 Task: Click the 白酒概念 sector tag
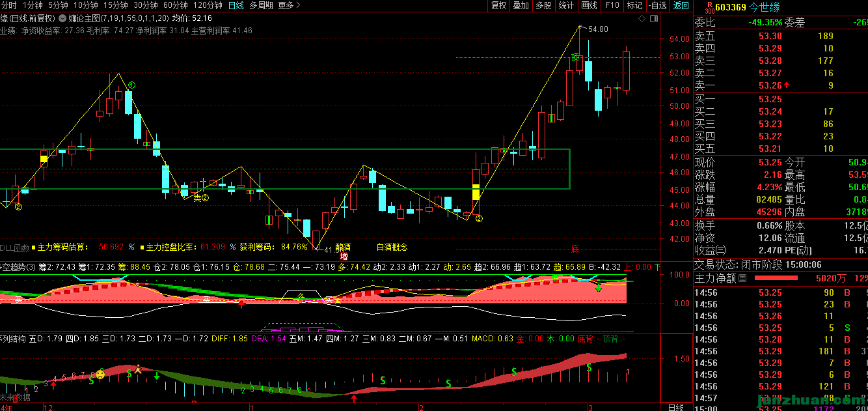pos(392,248)
